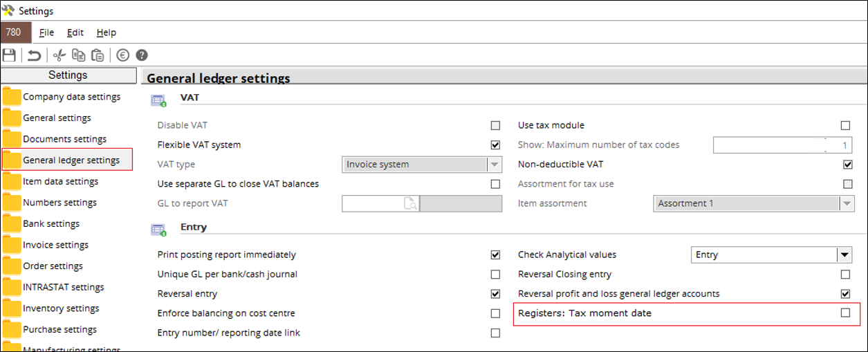Screen dimensions: 868x352
Task: Enable Registers: Tax moment date checkbox
Action: click(x=845, y=313)
